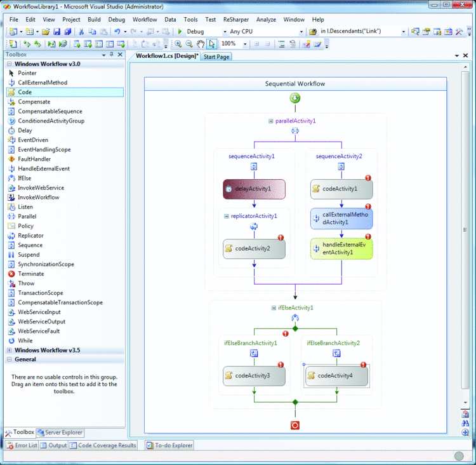Screen dimensions: 476x465
Task: Click the Save toolbar icon
Action: [x=56, y=32]
